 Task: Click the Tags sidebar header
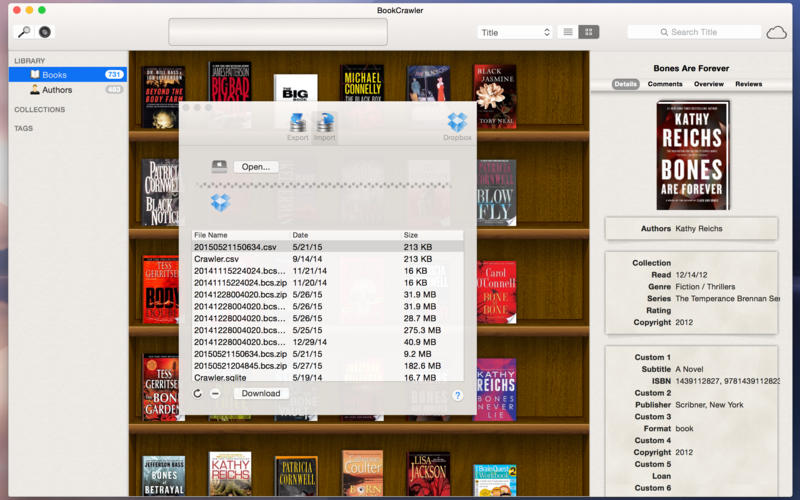point(23,128)
